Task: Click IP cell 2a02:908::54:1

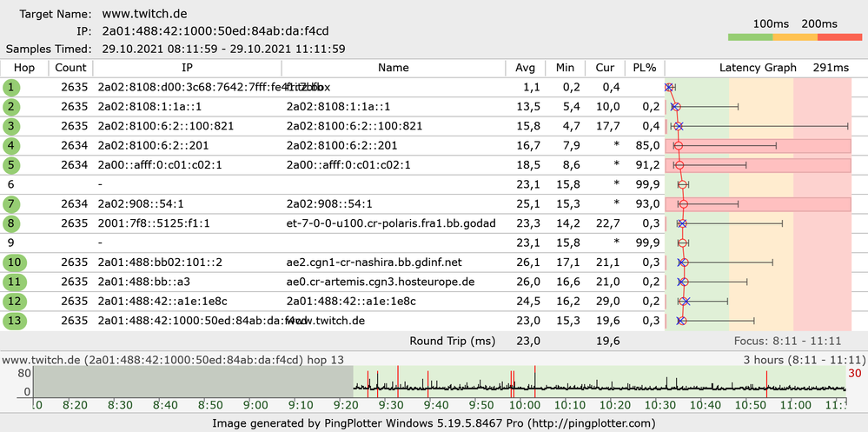Action: pos(141,204)
